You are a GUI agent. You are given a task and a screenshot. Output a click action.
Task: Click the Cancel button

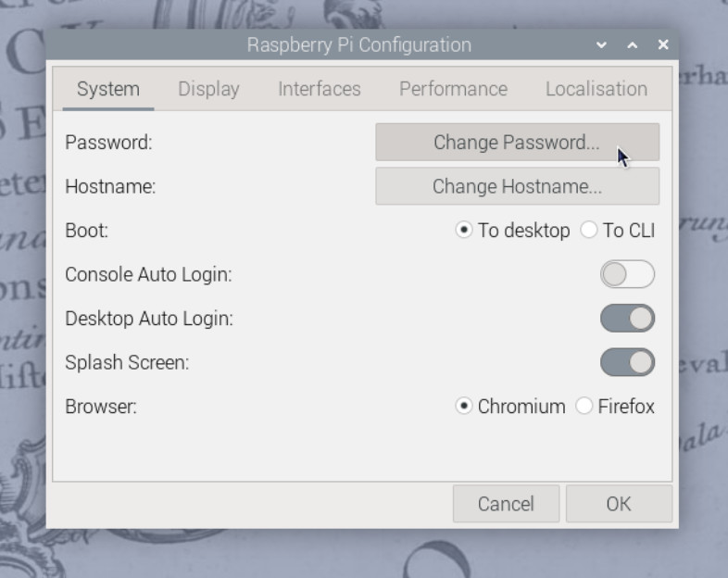coord(506,504)
